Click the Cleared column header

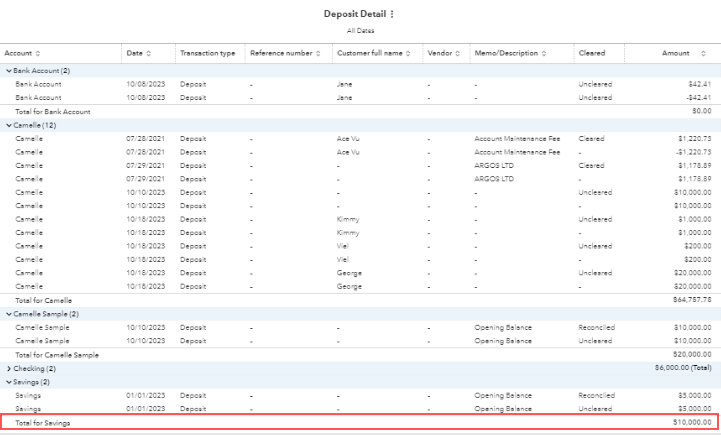pos(592,53)
